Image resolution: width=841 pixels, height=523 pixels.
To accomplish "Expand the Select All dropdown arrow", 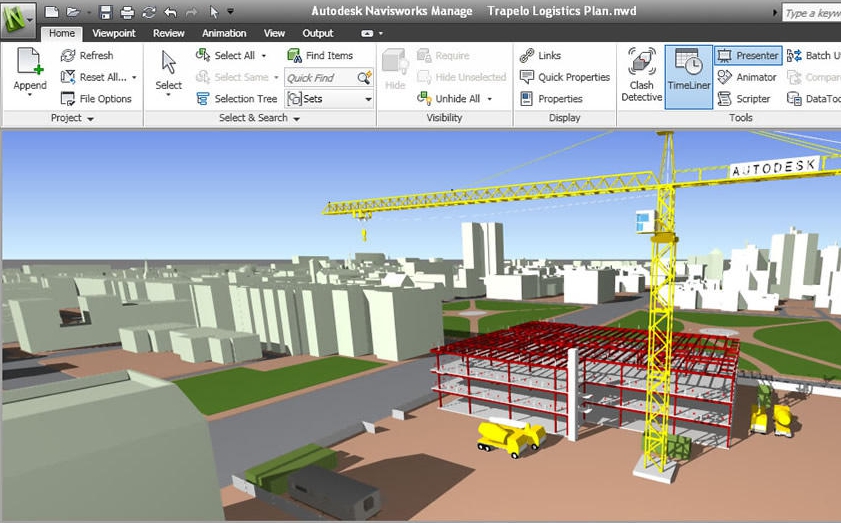I will (x=264, y=56).
